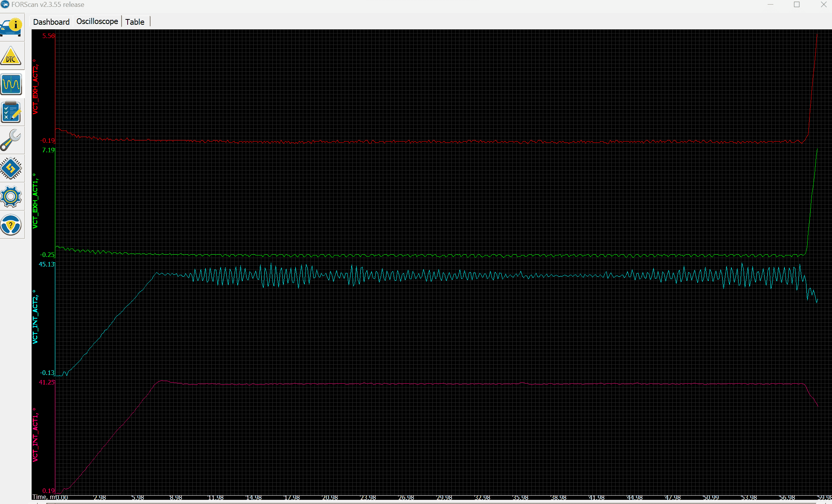Screen dimensions: 832x504
Task: Maximize the FORScan window
Action: (797, 5)
